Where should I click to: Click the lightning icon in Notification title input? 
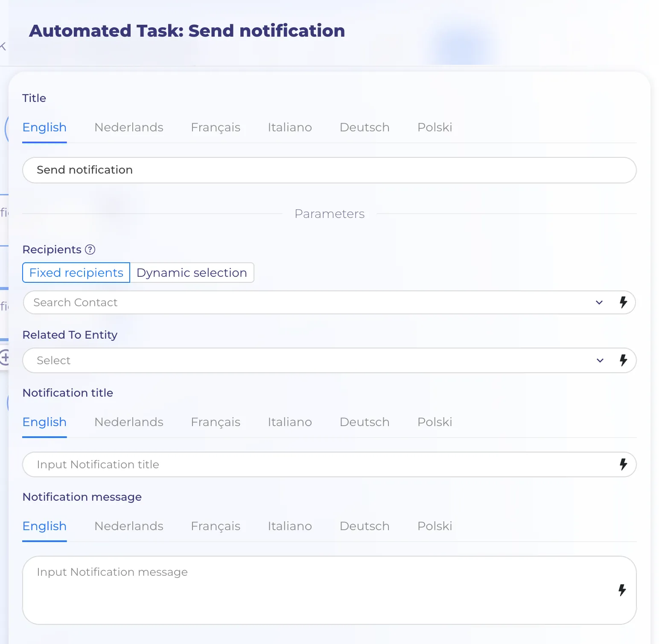[624, 464]
